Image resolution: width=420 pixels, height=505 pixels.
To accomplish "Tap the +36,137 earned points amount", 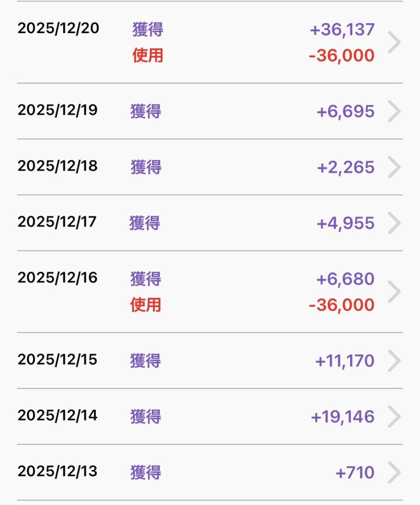I will (x=342, y=30).
